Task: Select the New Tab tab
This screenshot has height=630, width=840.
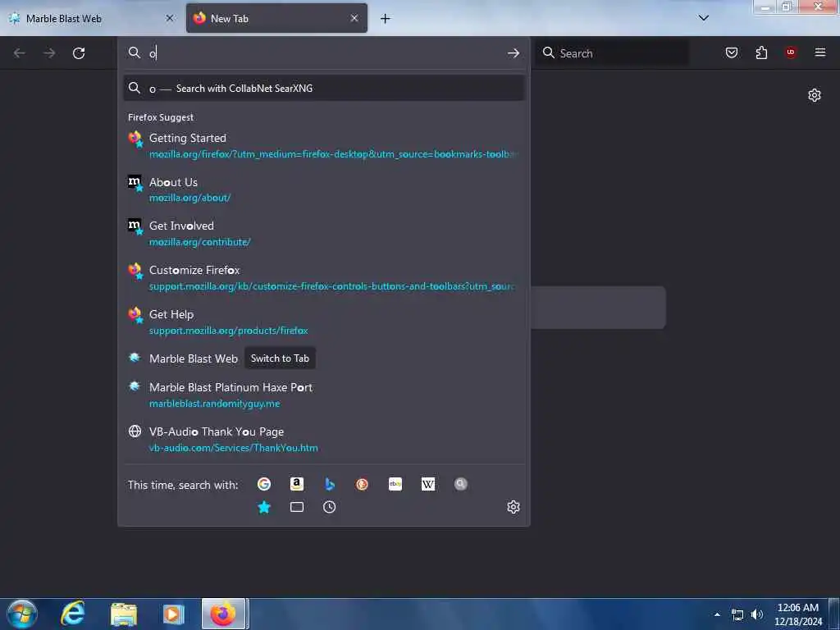Action: pyautogui.click(x=276, y=18)
